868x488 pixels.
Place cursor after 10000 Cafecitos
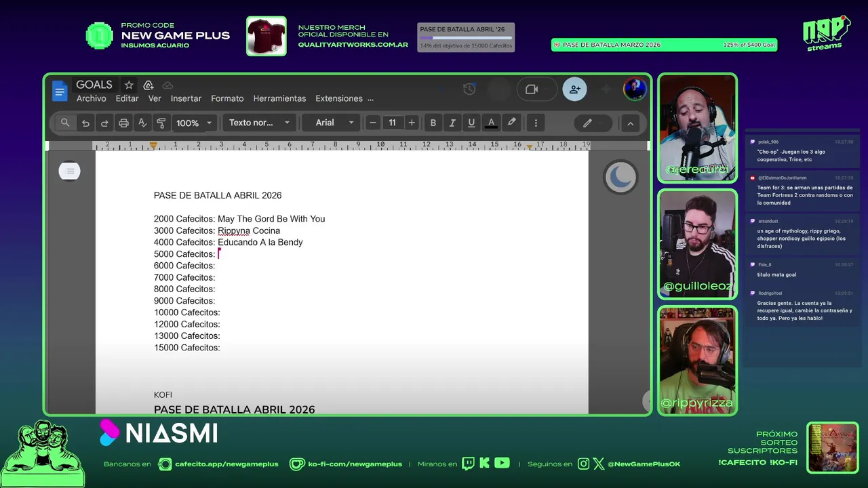click(x=222, y=312)
